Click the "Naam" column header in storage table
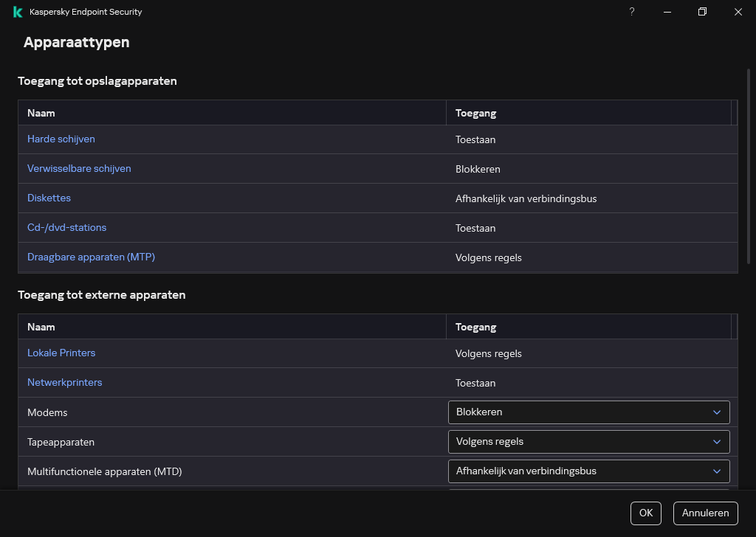756x537 pixels. pyautogui.click(x=41, y=113)
